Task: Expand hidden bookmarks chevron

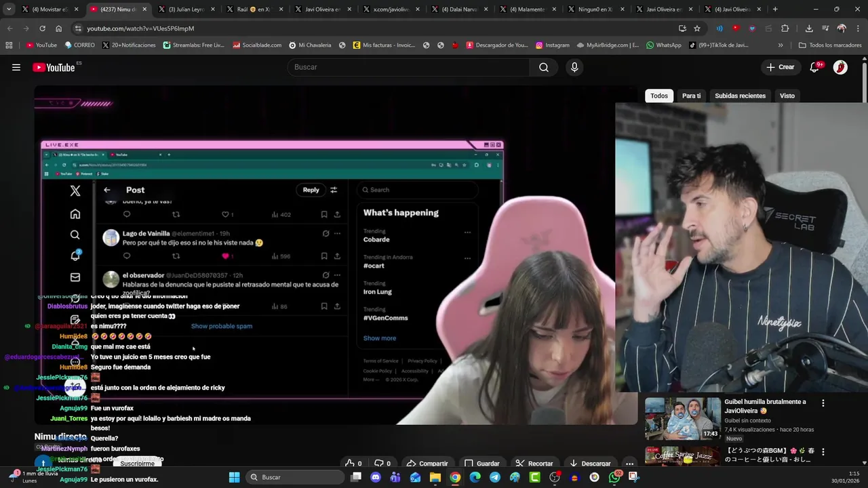Action: point(781,45)
